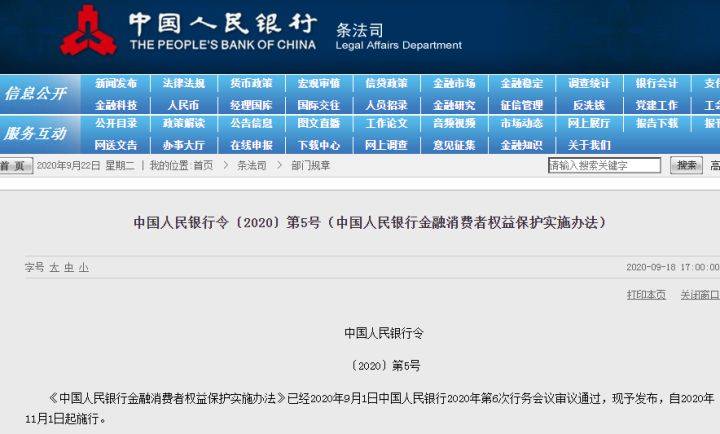This screenshot has height=434, width=720.
Task: Go to the 反洗钱 section
Action: point(589,105)
